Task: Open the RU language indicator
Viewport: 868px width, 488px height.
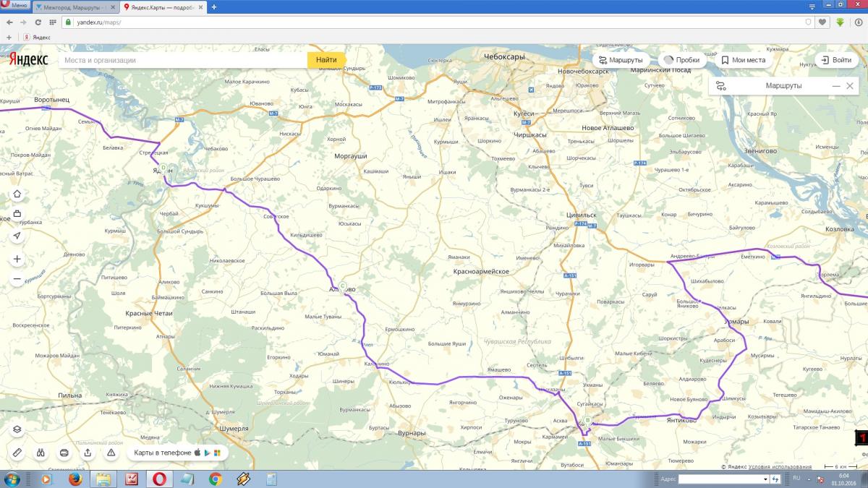Action: pos(796,478)
